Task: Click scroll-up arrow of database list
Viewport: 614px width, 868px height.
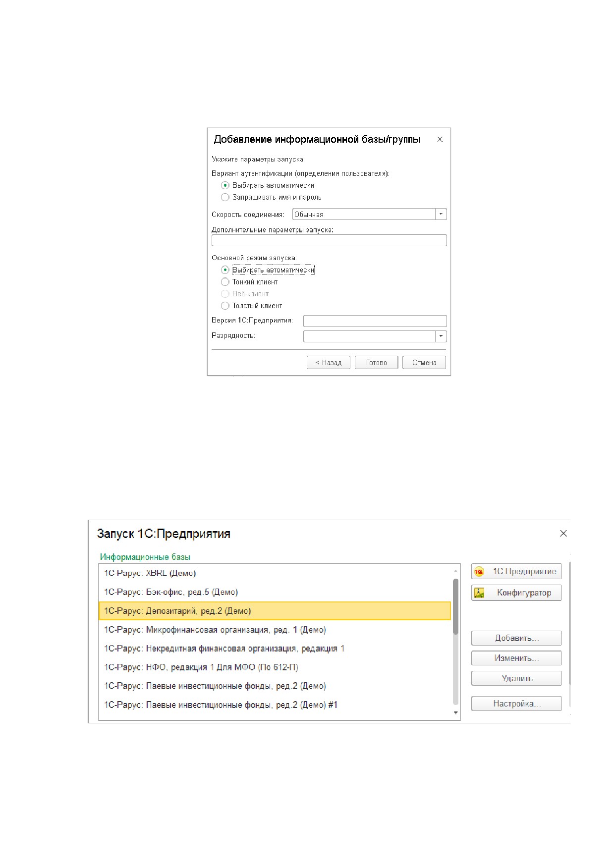Action: click(x=455, y=571)
